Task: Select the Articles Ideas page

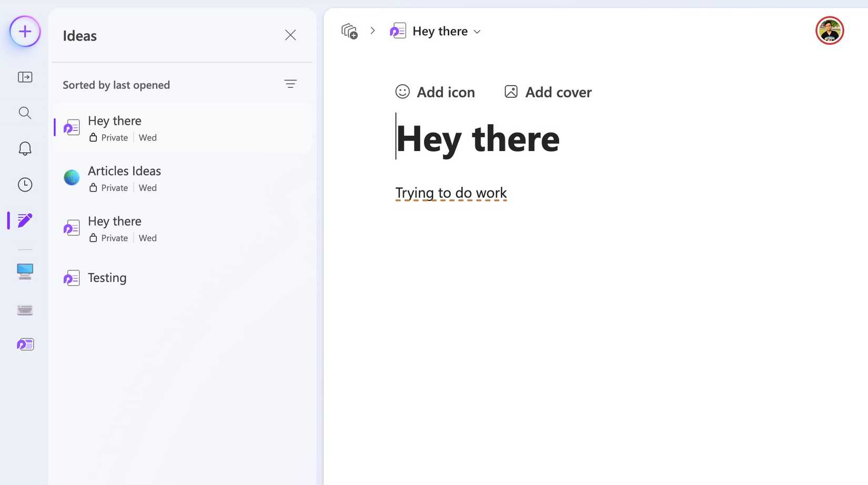Action: pyautogui.click(x=124, y=170)
